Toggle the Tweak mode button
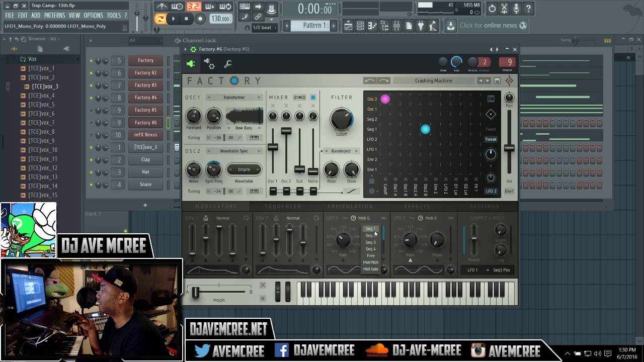The image size is (644, 362). [x=491, y=139]
